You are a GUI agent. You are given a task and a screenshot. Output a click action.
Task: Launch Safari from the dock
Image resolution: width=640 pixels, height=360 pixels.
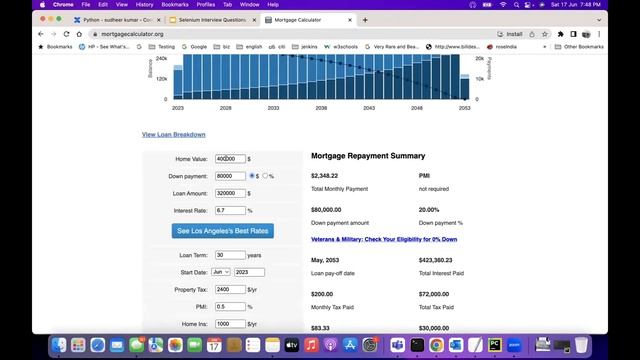click(x=98, y=345)
